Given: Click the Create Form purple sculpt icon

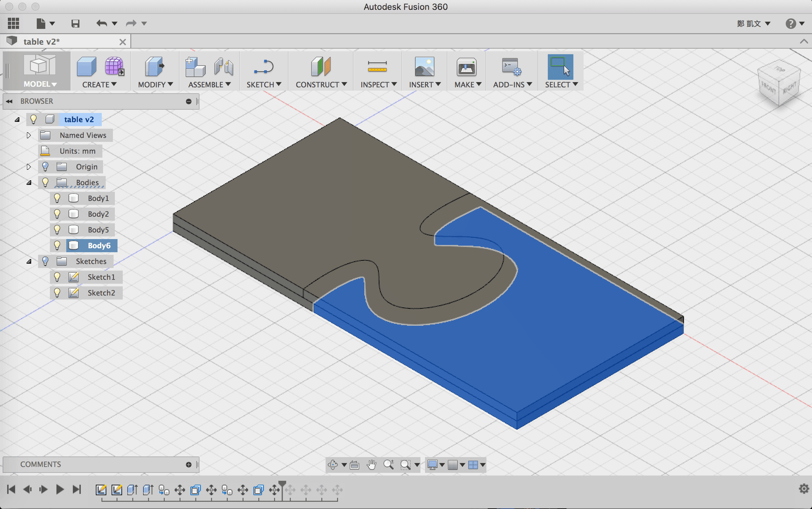Looking at the screenshot, I should coord(114,66).
